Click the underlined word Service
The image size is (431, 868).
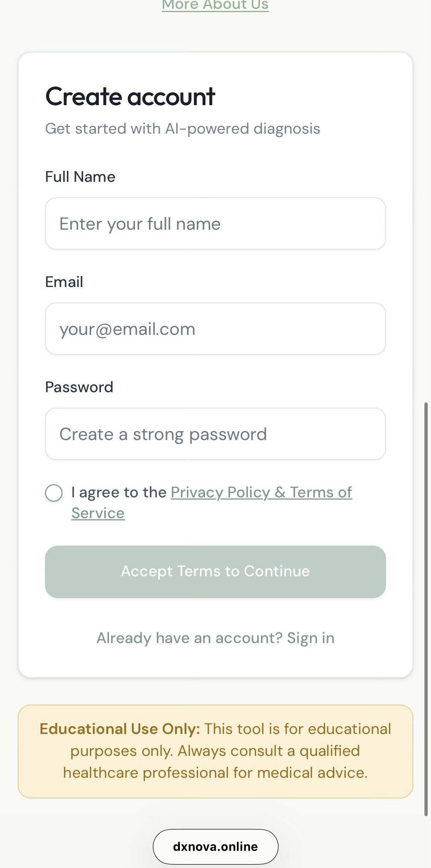(x=98, y=513)
